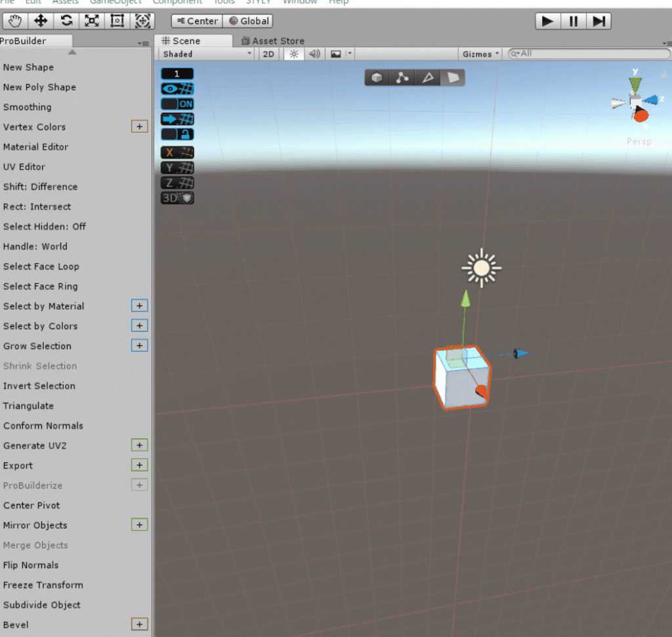The width and height of the screenshot is (672, 637).
Task: Activate the Scale tool icon
Action: [91, 21]
